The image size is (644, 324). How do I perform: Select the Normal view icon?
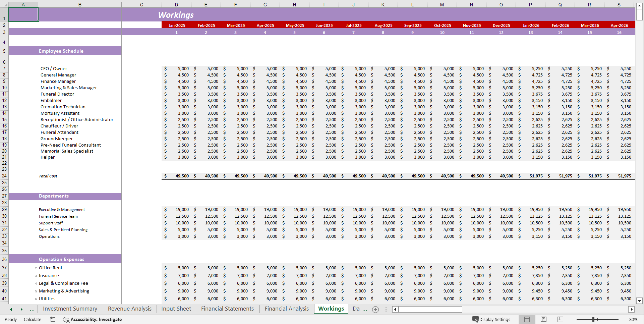(527, 319)
